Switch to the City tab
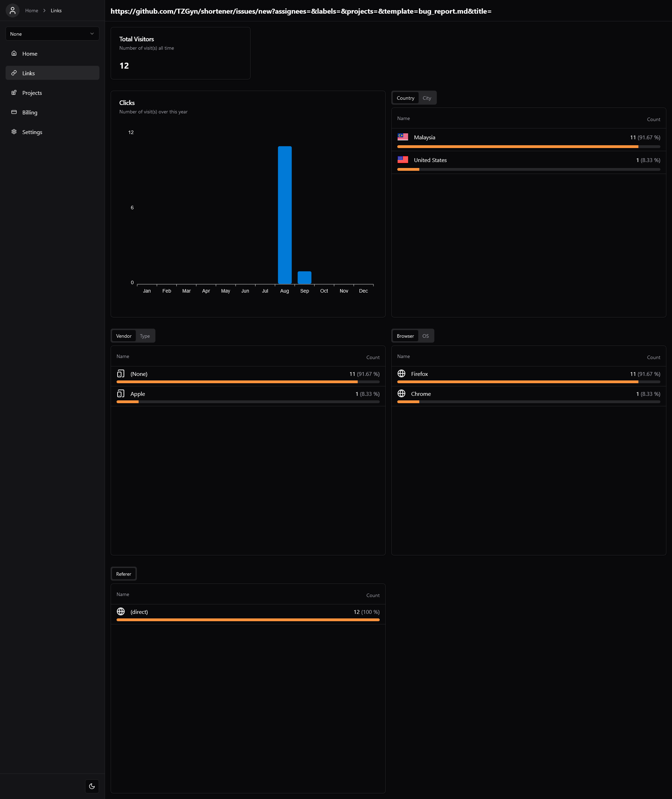Image resolution: width=672 pixels, height=799 pixels. 427,98
